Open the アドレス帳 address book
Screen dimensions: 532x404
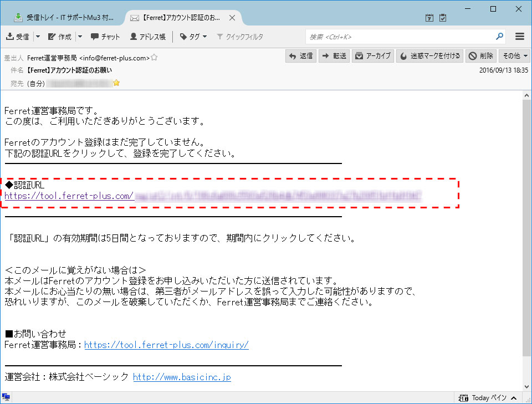click(x=148, y=37)
